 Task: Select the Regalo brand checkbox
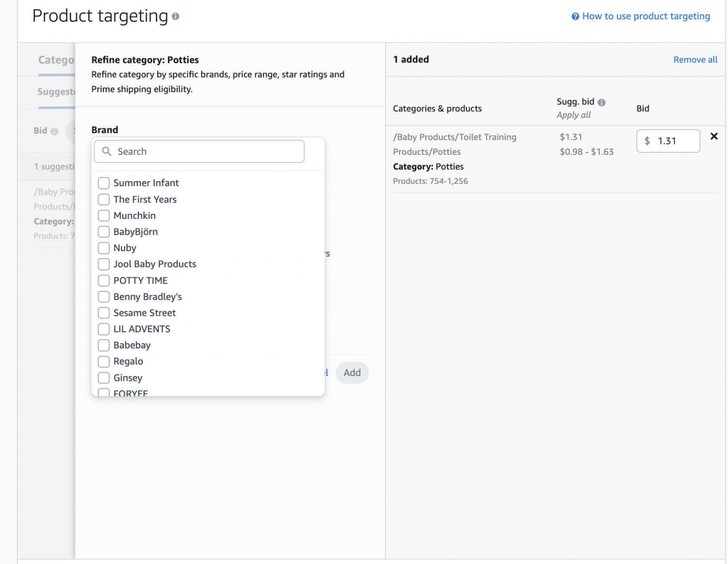(x=104, y=361)
